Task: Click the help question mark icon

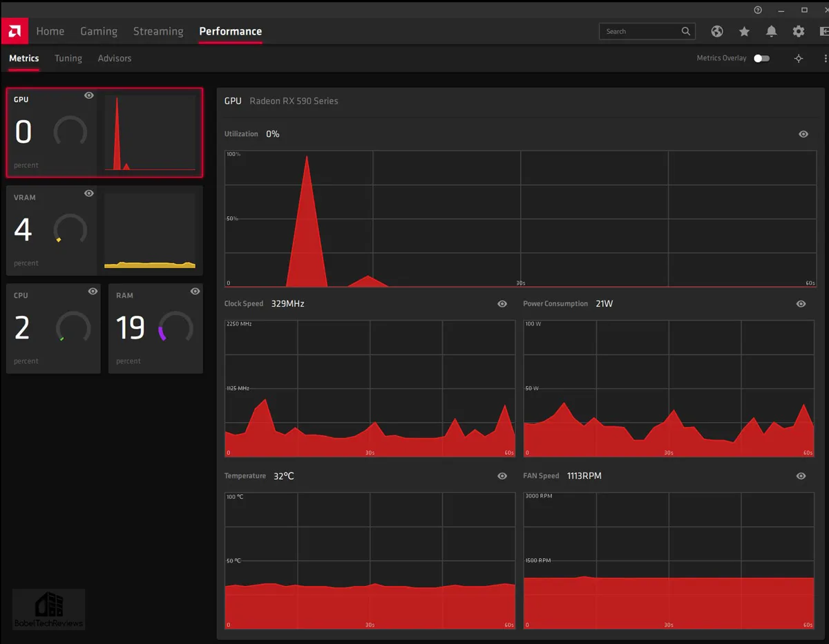Action: (x=758, y=10)
